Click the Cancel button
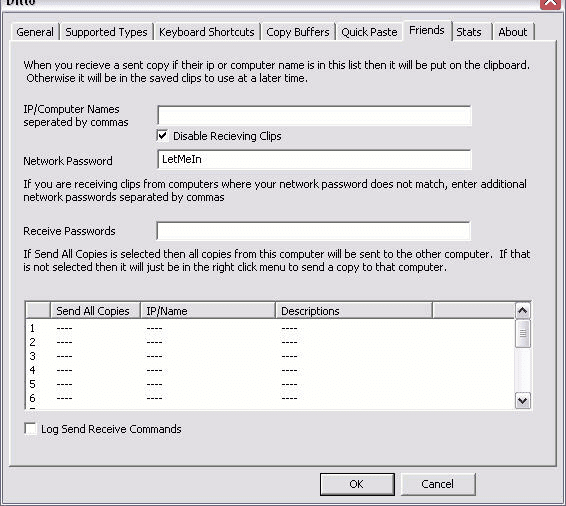The height and width of the screenshot is (506, 566). pyautogui.click(x=438, y=484)
